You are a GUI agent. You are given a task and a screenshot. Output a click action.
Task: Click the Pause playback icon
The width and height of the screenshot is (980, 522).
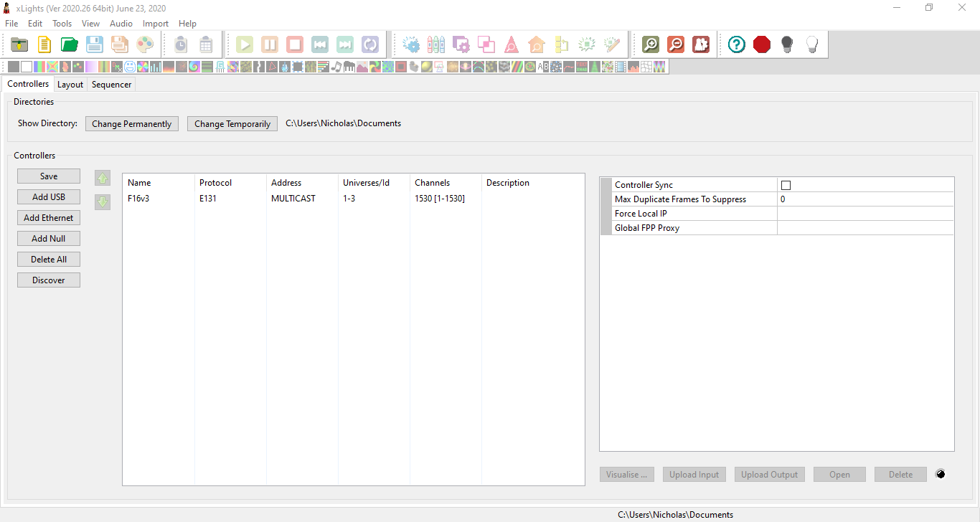pyautogui.click(x=269, y=44)
